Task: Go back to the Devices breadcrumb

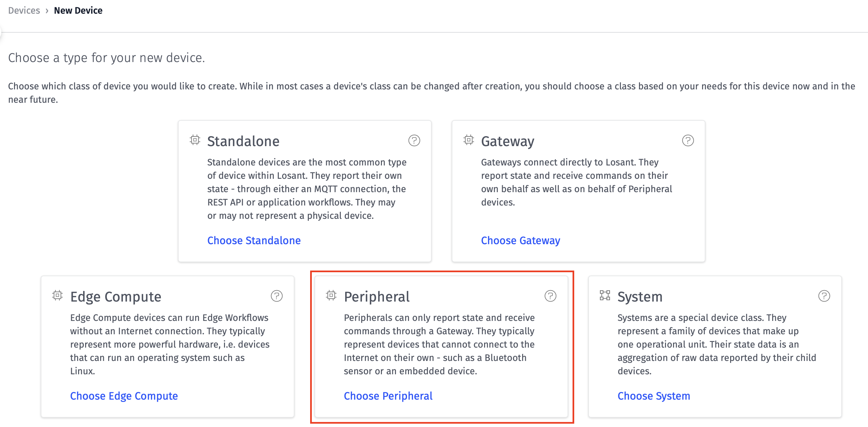Action: coord(24,10)
